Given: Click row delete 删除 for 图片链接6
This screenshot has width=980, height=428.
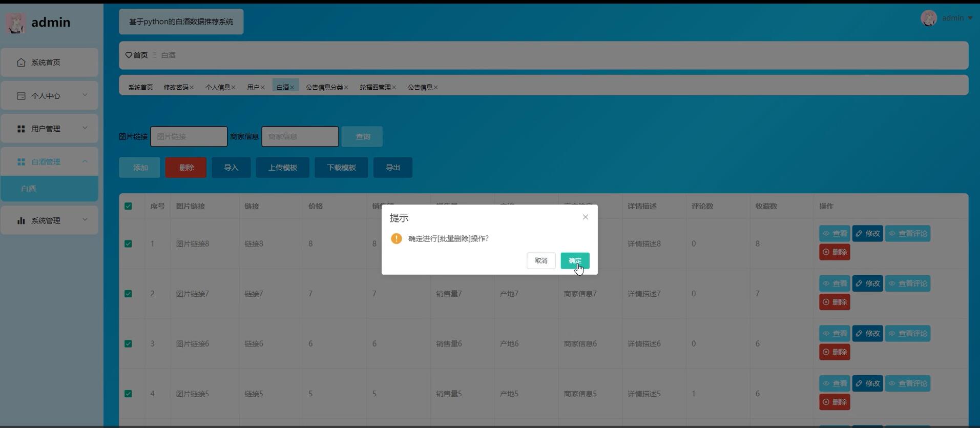Looking at the screenshot, I should 835,352.
